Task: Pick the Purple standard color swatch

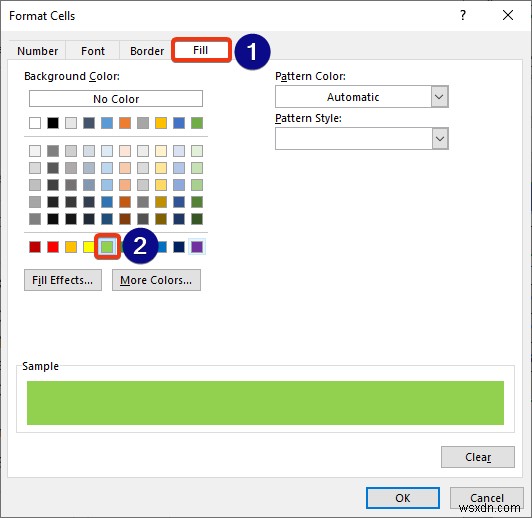Action: pos(197,247)
